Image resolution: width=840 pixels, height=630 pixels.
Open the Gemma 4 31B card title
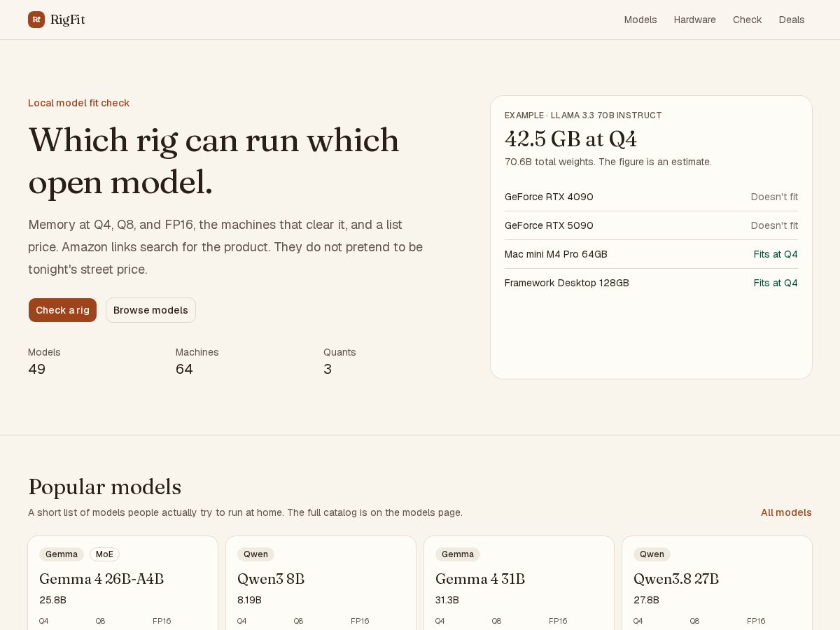coord(480,579)
